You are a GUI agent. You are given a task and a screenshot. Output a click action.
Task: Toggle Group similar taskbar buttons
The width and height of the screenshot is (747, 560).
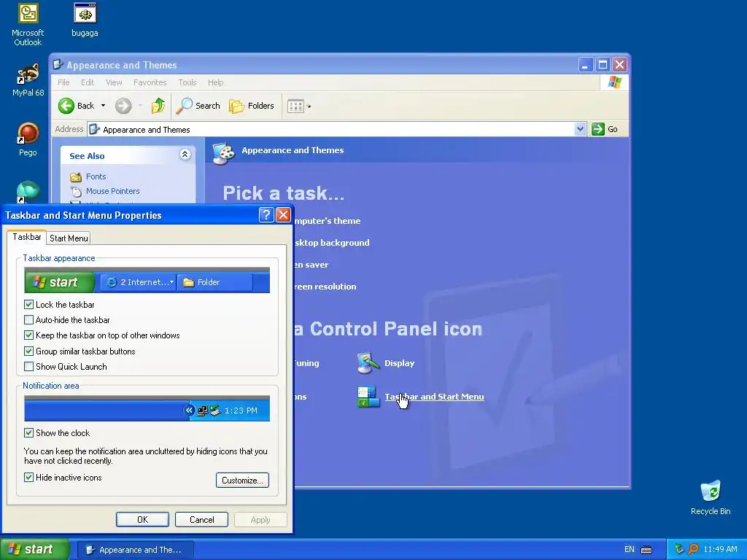(x=28, y=351)
